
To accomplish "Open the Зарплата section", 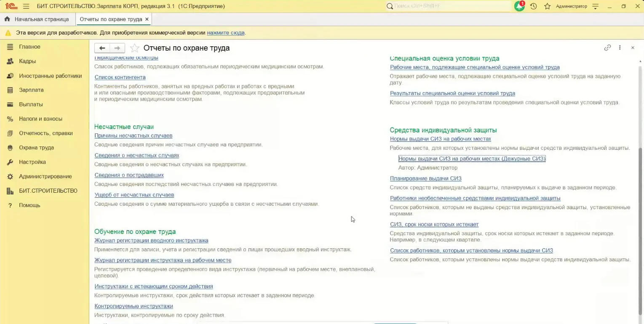I will [x=31, y=90].
